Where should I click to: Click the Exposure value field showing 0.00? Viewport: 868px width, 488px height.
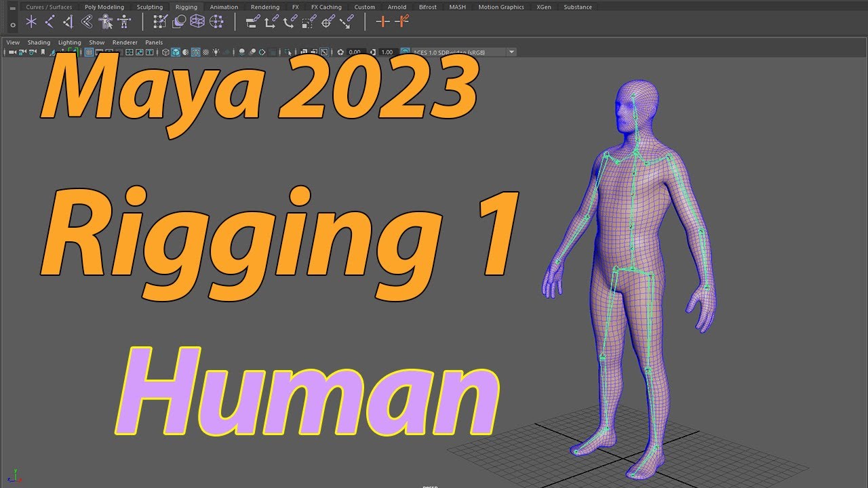[356, 52]
